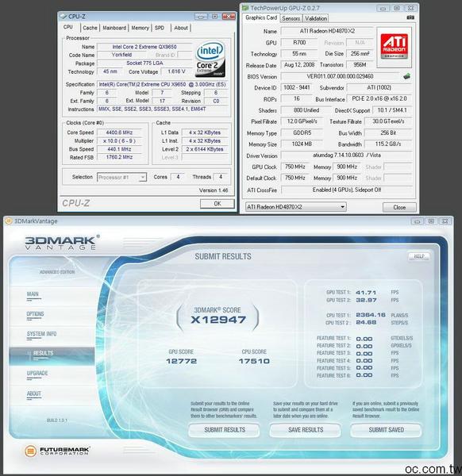The width and height of the screenshot is (462, 476).
Task: Click the processor Name field in CPU-Z
Action: [x=144, y=47]
